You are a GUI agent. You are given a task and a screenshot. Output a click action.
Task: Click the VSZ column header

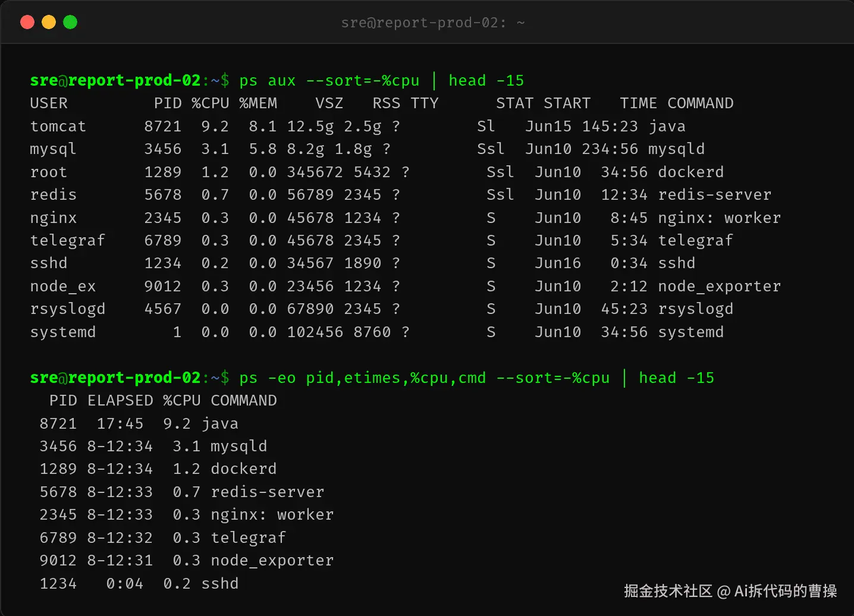point(329,103)
